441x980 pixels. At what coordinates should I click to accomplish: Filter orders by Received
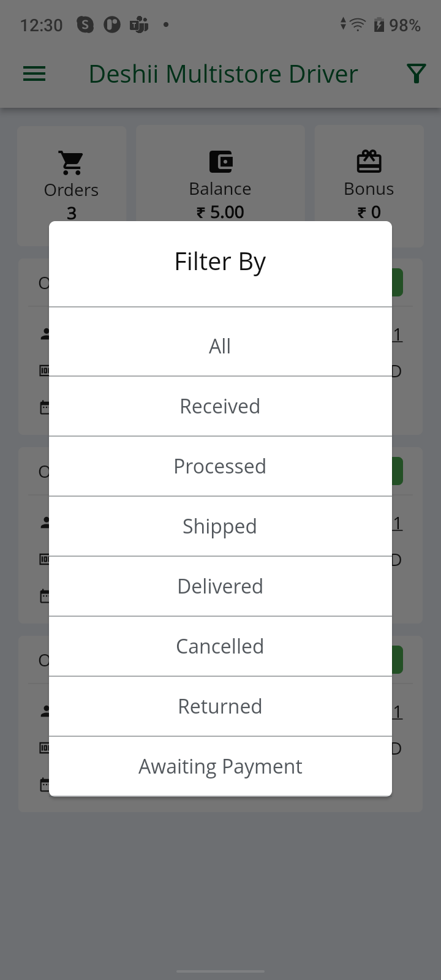click(x=220, y=406)
